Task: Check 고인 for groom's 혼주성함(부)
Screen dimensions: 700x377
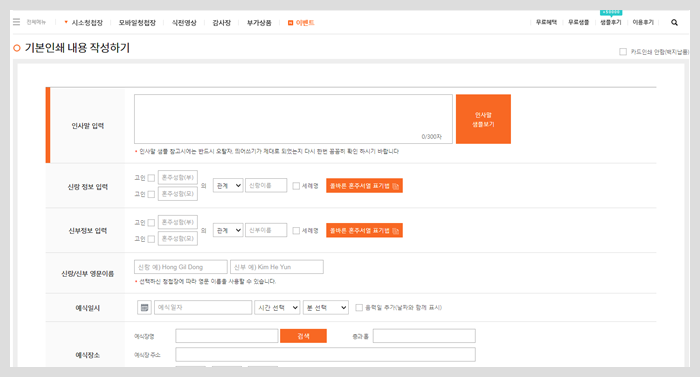Action: [151, 178]
